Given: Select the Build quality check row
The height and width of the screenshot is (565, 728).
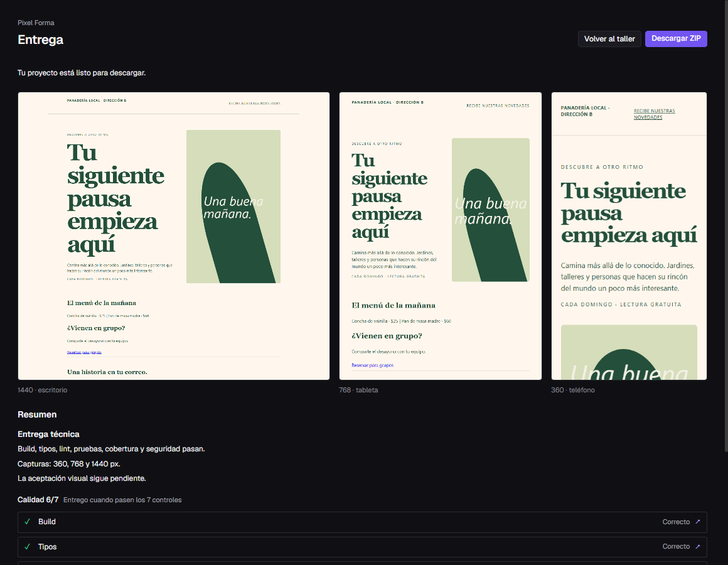Looking at the screenshot, I should [362, 522].
